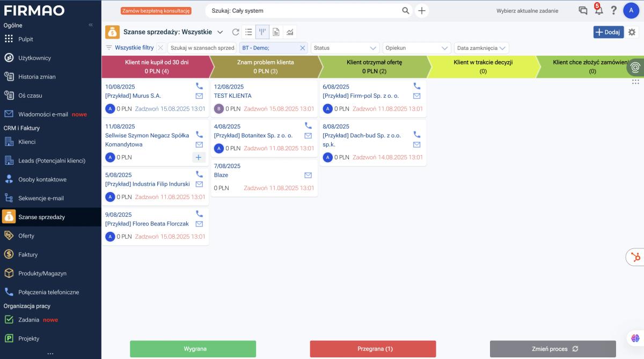This screenshot has width=644, height=359.
Task: Click the Zmień proces button
Action: (553, 349)
